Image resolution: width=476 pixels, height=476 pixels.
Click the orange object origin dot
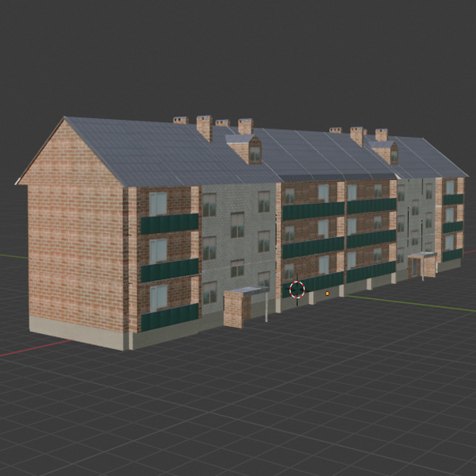point(327,294)
